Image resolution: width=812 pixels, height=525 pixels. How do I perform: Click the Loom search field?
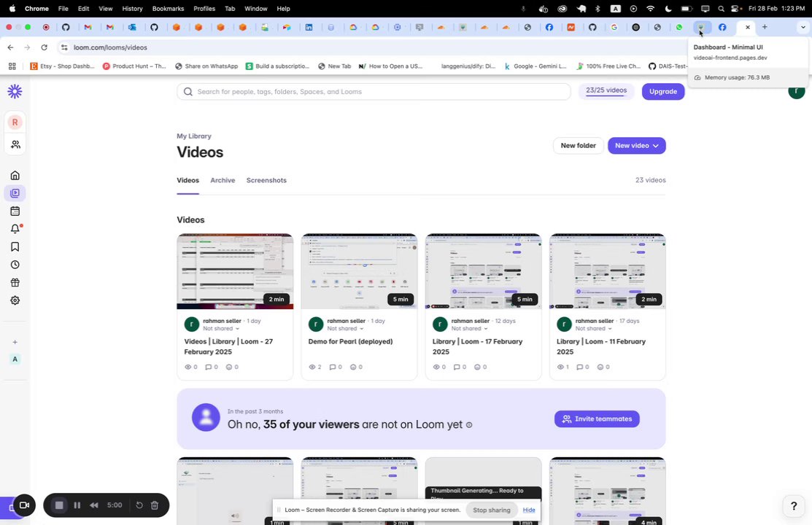[374, 92]
